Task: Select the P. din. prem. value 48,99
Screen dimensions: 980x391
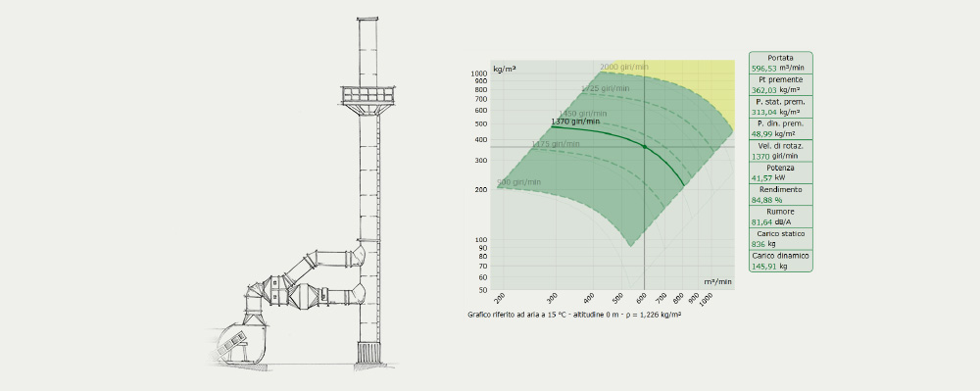Action: click(x=761, y=133)
